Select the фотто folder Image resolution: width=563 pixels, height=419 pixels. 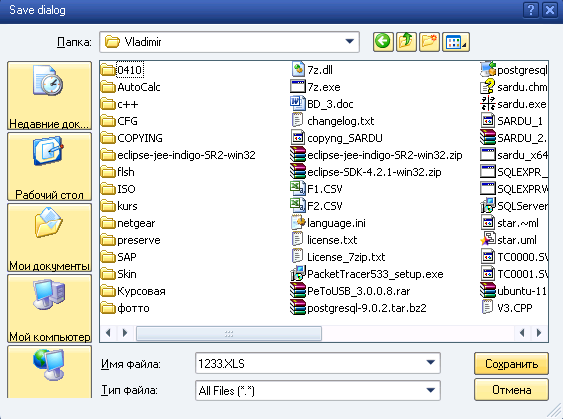point(125,308)
